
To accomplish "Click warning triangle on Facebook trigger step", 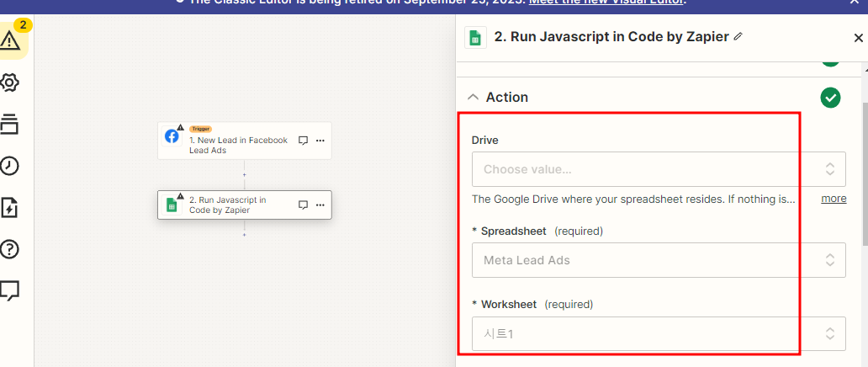I will coord(181,127).
